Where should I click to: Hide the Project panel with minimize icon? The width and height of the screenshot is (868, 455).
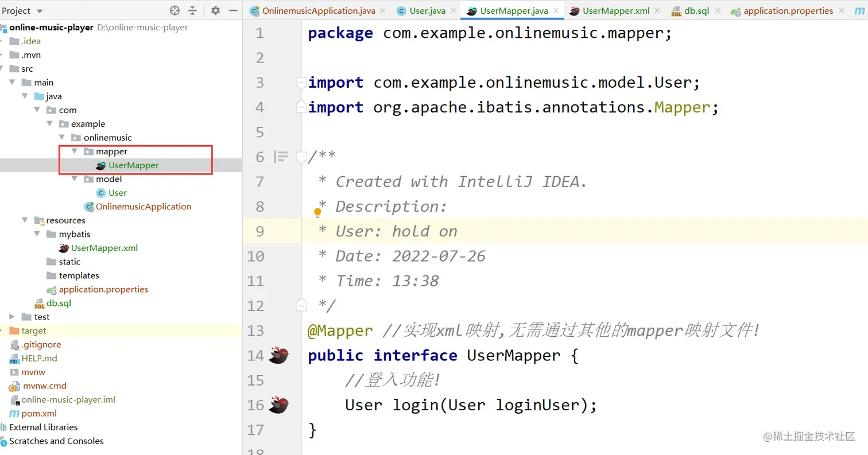(232, 10)
